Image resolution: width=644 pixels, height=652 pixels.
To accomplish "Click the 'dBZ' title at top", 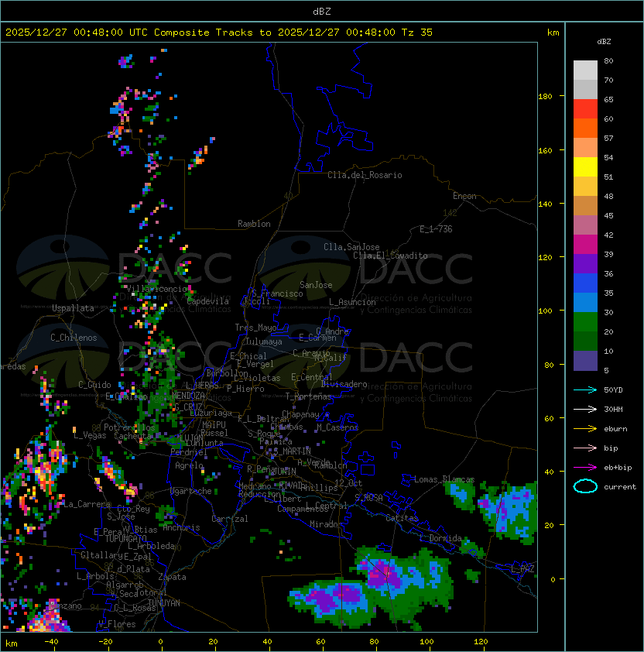I will (322, 12).
